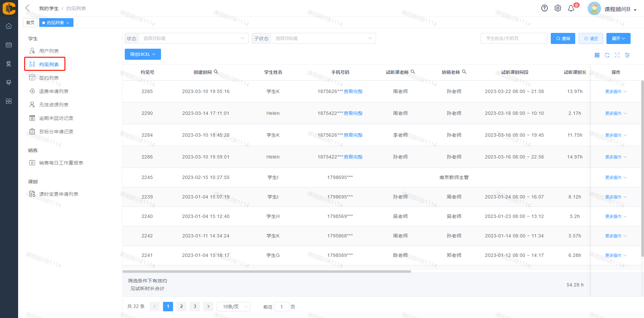
Task: Click 查看完整 link for appointment 2285
Action: [353, 91]
